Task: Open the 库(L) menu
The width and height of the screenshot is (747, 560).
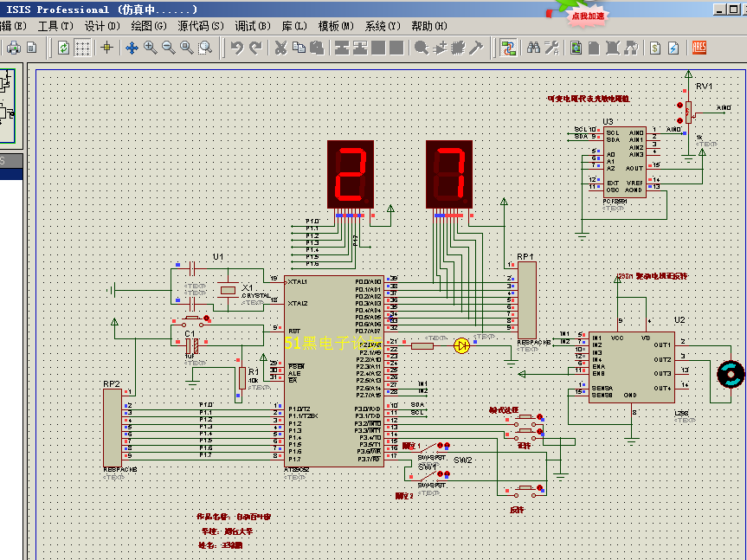Action: 294,26
